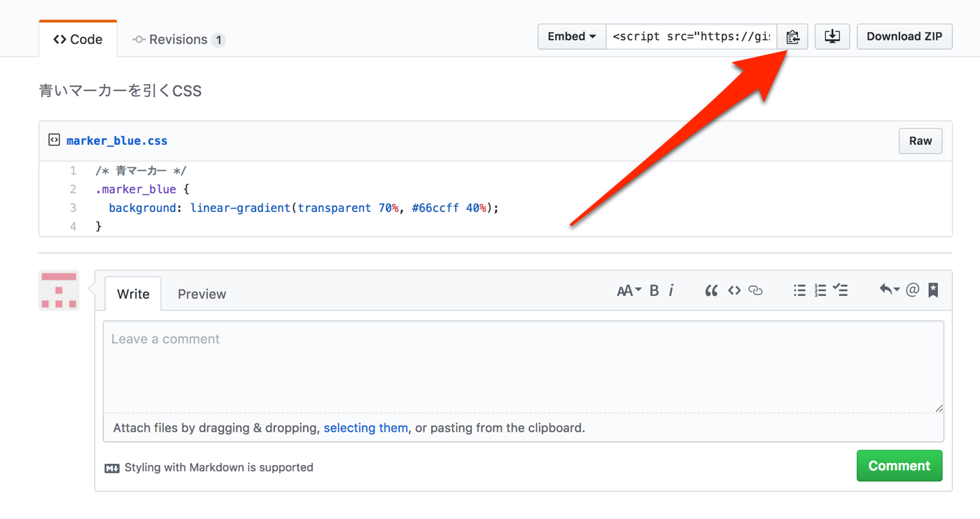This screenshot has height=519, width=980.
Task: Apply italic formatting in comment toolbar
Action: (x=671, y=290)
